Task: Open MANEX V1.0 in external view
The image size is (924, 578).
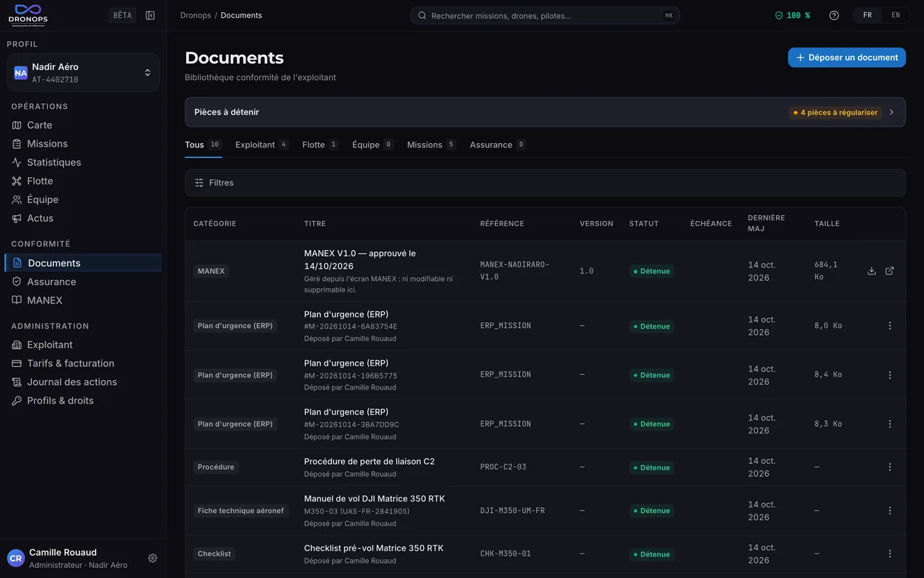Action: [x=889, y=271]
